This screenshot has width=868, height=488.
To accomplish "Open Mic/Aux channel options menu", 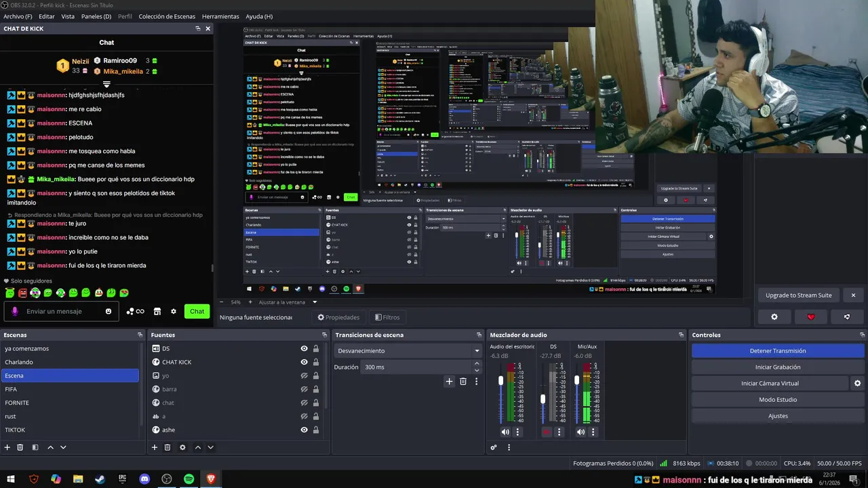I will pos(593,432).
